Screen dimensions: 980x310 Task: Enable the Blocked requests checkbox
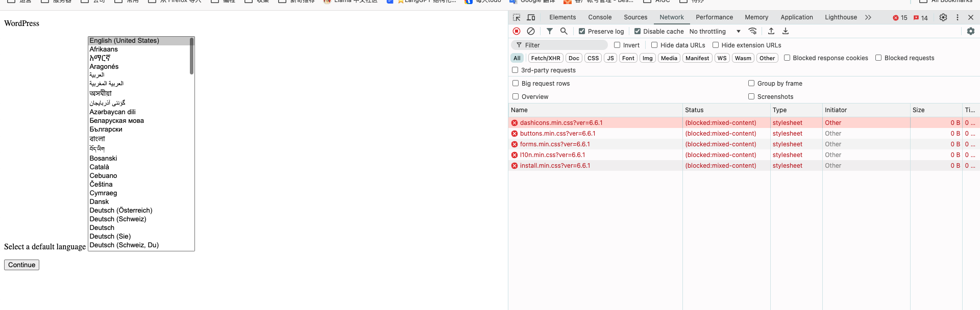(x=878, y=58)
